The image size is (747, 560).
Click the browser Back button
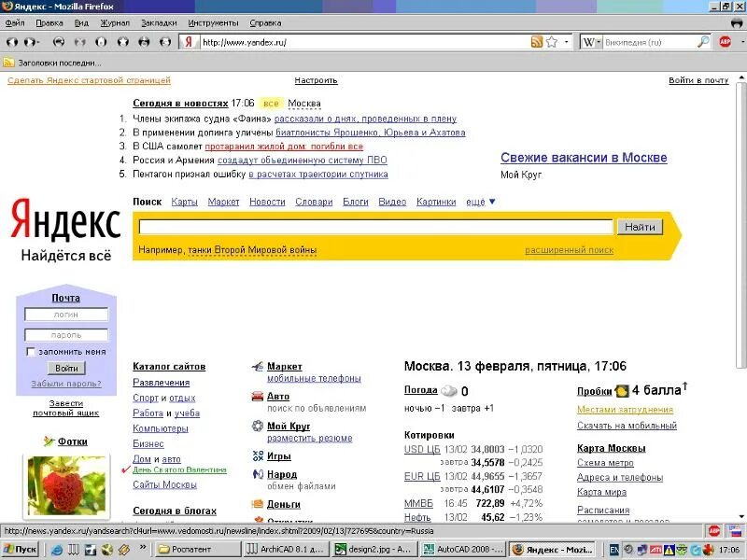tap(12, 42)
